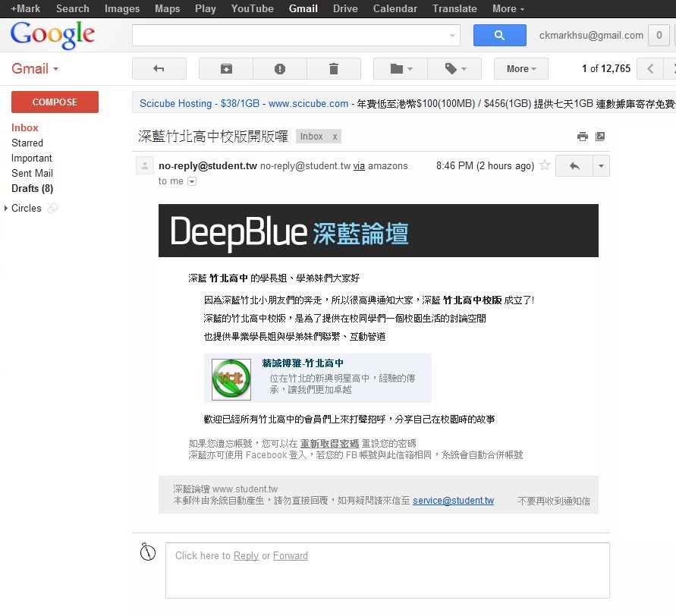Screen dimensions: 676x616
Task: Click the Google logo
Action: pos(52,36)
